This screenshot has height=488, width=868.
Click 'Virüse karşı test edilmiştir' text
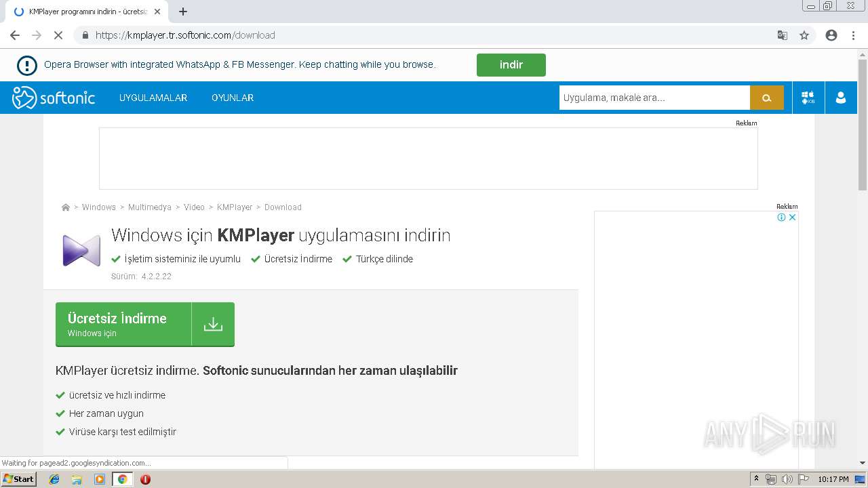pyautogui.click(x=123, y=432)
